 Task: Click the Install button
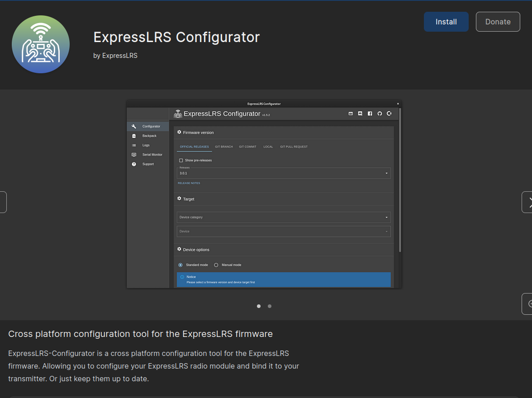point(446,22)
